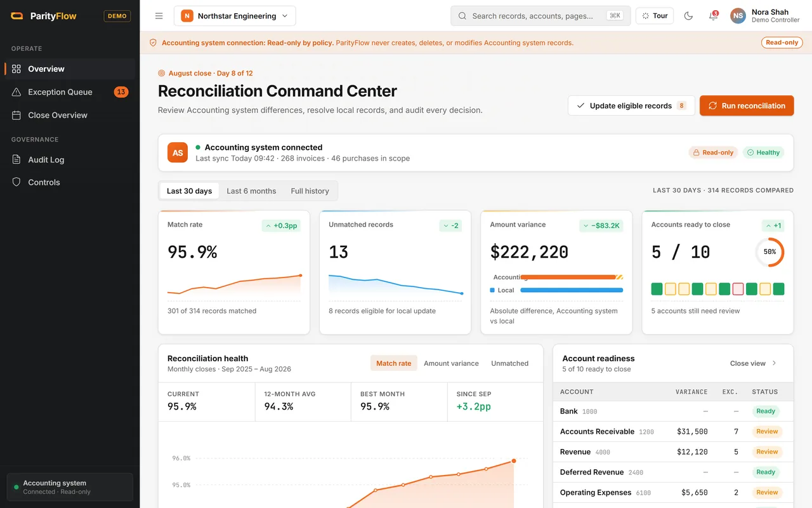Screen dimensions: 812x508
Task: Open Controls in sidebar
Action: coord(70,182)
